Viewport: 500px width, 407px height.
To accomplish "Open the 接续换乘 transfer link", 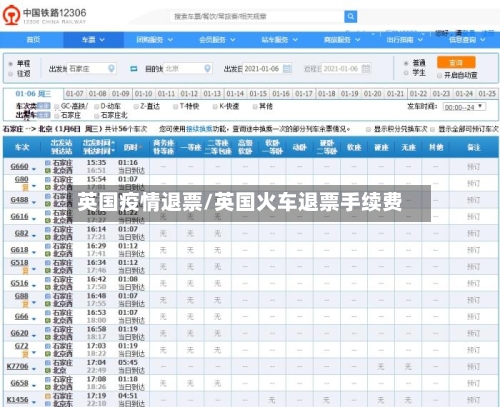I will 199,129.
